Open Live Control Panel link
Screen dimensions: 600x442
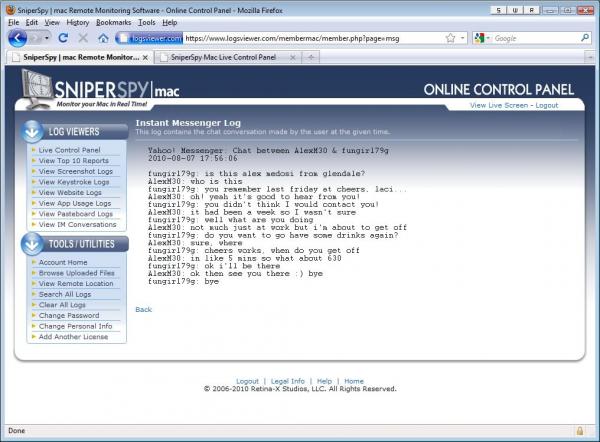(x=70, y=150)
